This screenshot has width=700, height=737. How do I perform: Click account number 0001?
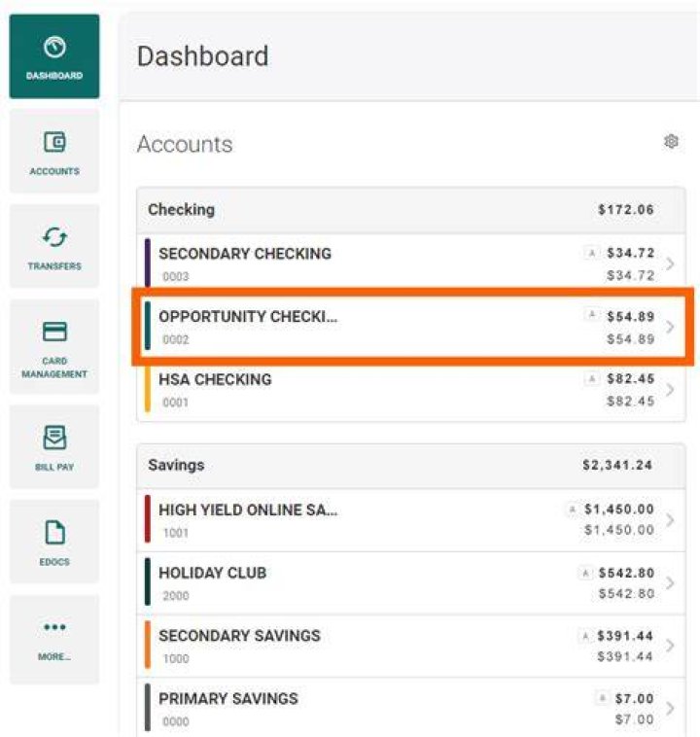click(175, 403)
